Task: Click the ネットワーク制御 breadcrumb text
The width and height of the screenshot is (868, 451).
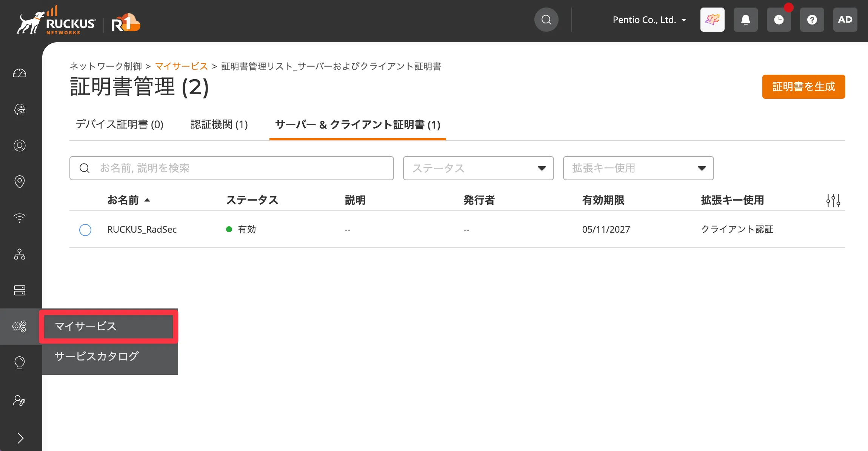Action: point(106,66)
